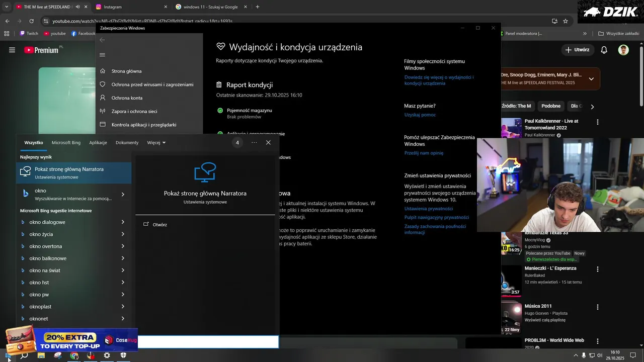The width and height of the screenshot is (644, 362).
Task: Open a new browser tab
Action: 258,7
